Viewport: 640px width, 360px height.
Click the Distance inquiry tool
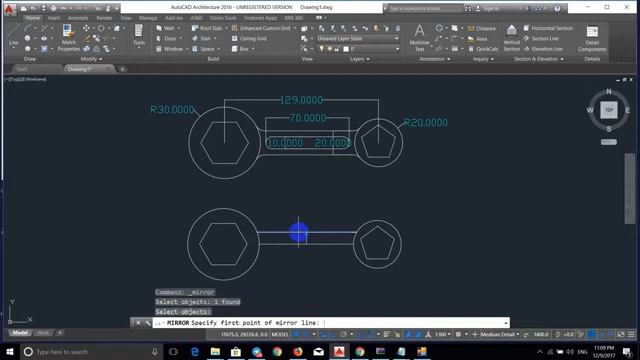[x=482, y=29]
